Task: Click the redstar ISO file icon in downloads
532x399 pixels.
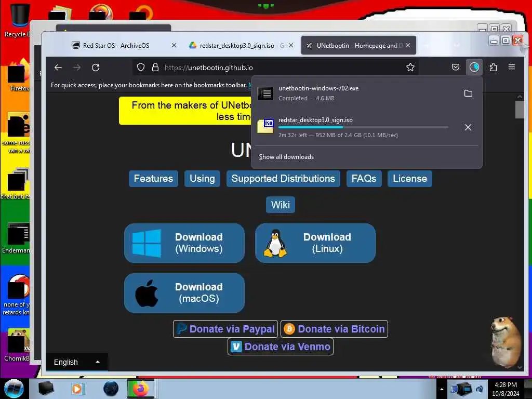Action: pos(265,127)
